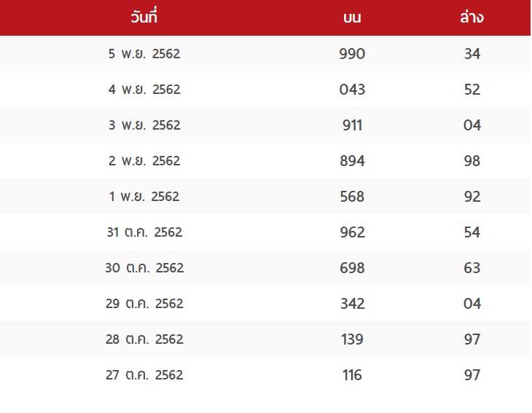Click the top number 139
Image resolution: width=532 pixels, height=413 pixels.
[352, 339]
